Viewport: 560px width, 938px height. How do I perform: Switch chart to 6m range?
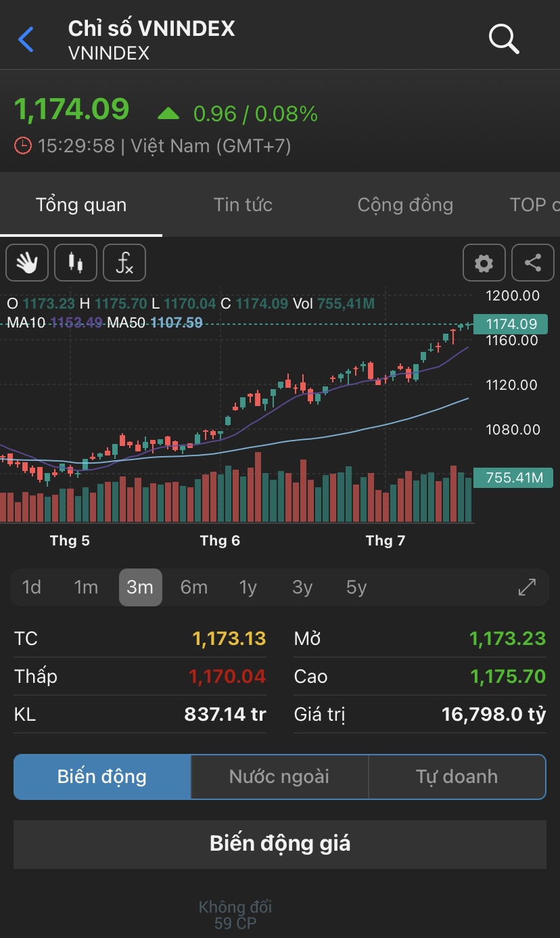tap(194, 587)
